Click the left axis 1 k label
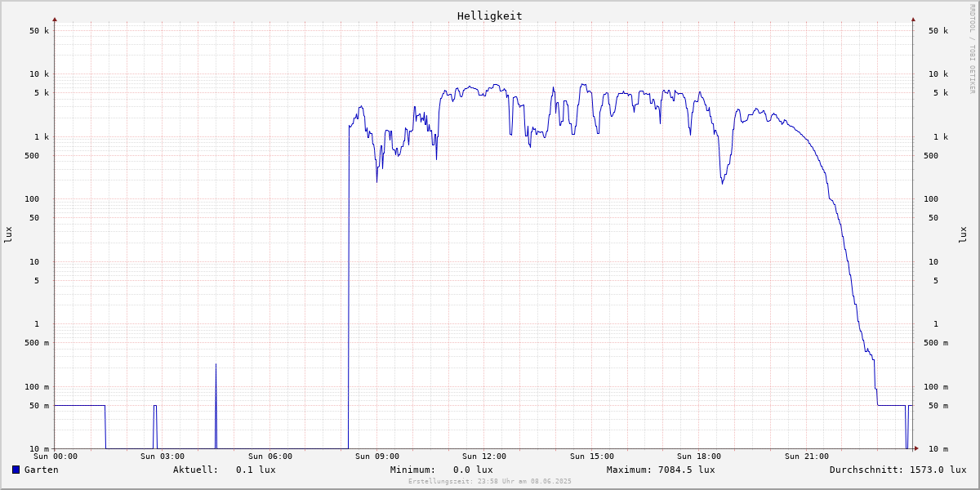The width and height of the screenshot is (980, 490). (x=42, y=137)
